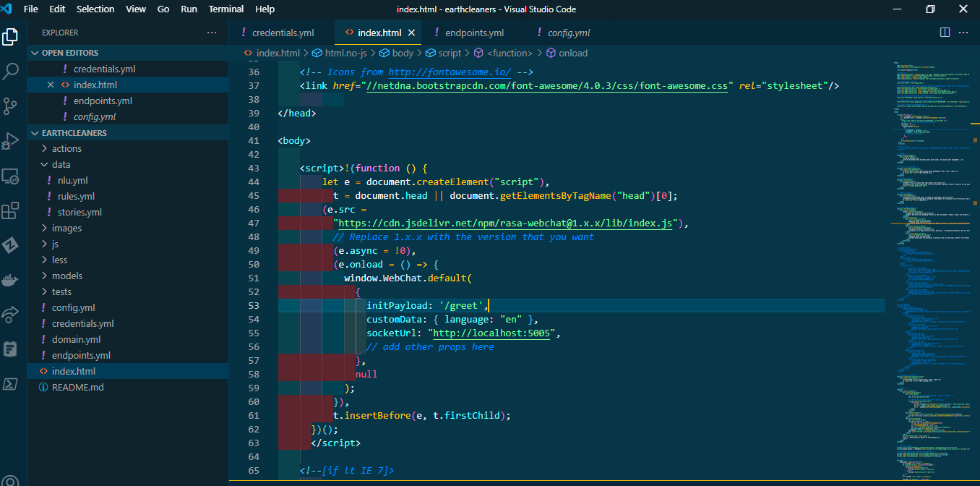Image resolution: width=980 pixels, height=486 pixels.
Task: Open the Help menu
Action: [265, 9]
